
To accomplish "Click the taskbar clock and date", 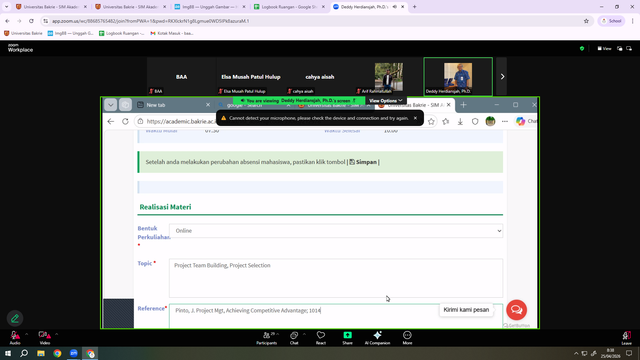I will [610, 353].
